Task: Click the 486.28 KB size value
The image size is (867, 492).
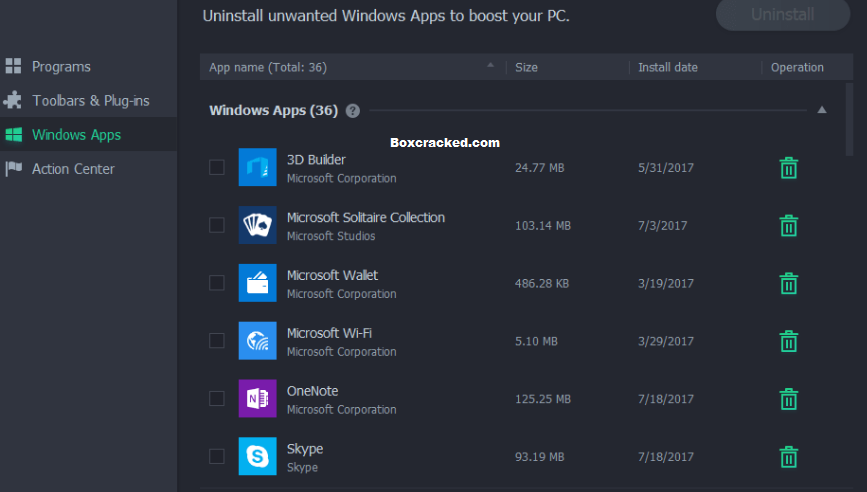Action: click(542, 284)
